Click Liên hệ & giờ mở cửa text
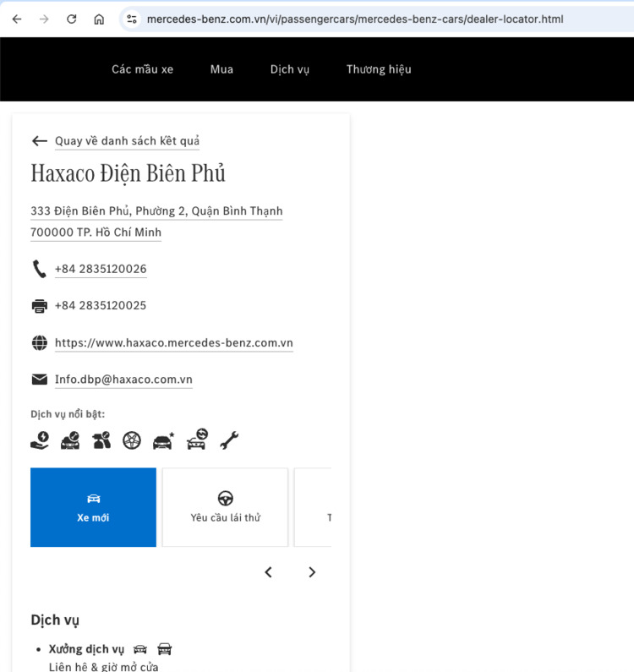Image resolution: width=634 pixels, height=672 pixels. point(103,667)
